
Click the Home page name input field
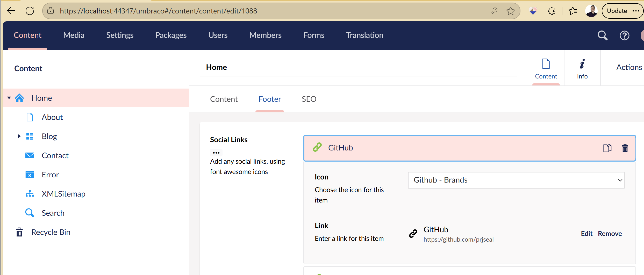358,67
